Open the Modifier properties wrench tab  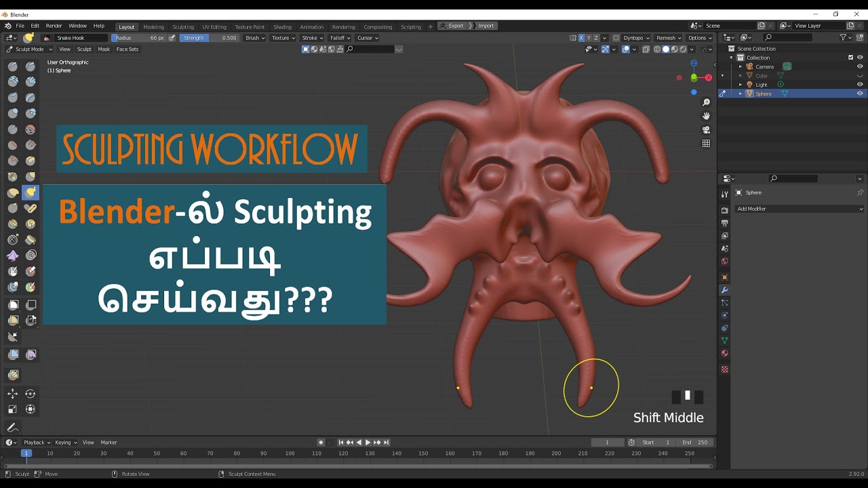coord(724,290)
